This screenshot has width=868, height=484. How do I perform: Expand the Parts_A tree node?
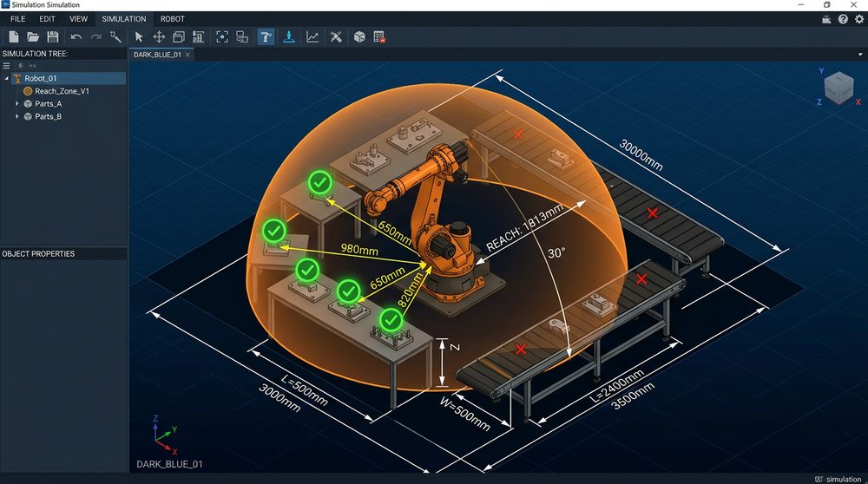pyautogui.click(x=17, y=104)
